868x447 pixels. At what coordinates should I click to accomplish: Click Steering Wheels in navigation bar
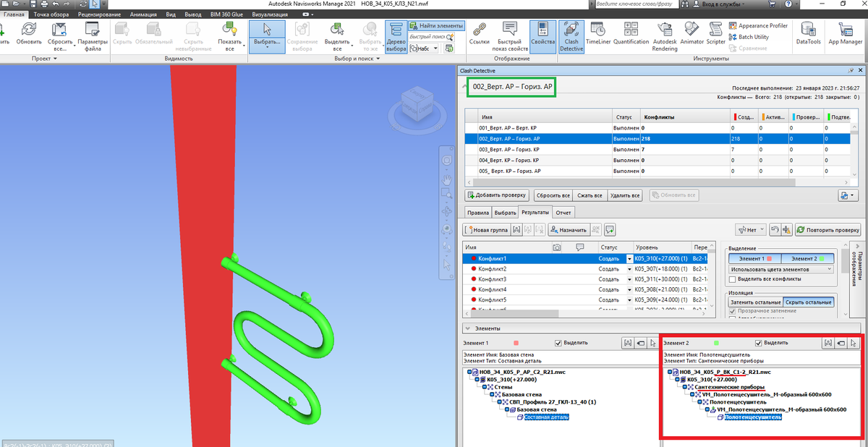(448, 161)
